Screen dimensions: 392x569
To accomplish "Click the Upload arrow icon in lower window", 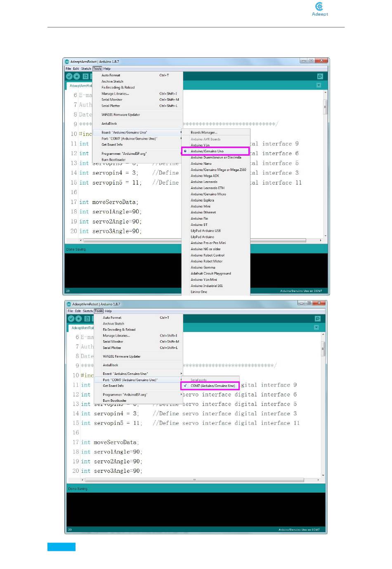I will click(78, 318).
